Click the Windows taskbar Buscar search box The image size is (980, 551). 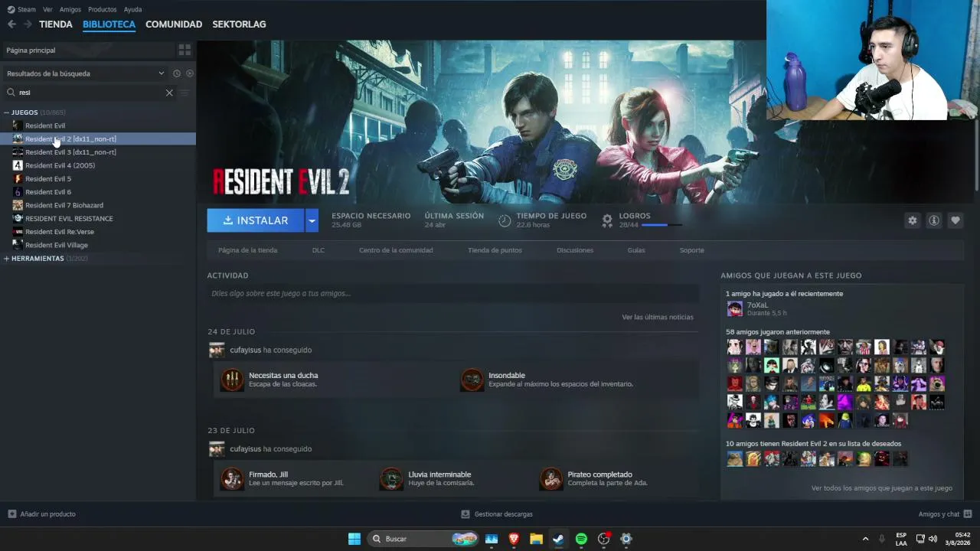422,539
